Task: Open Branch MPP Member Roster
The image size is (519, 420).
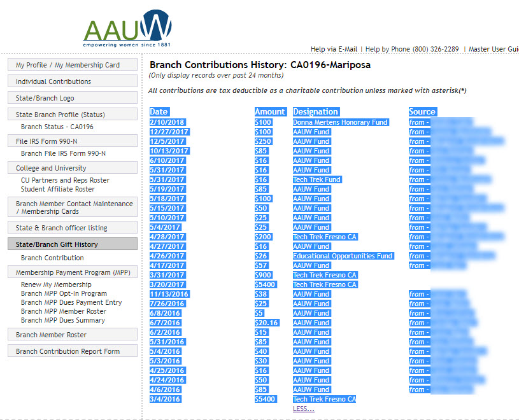Action: 64,312
